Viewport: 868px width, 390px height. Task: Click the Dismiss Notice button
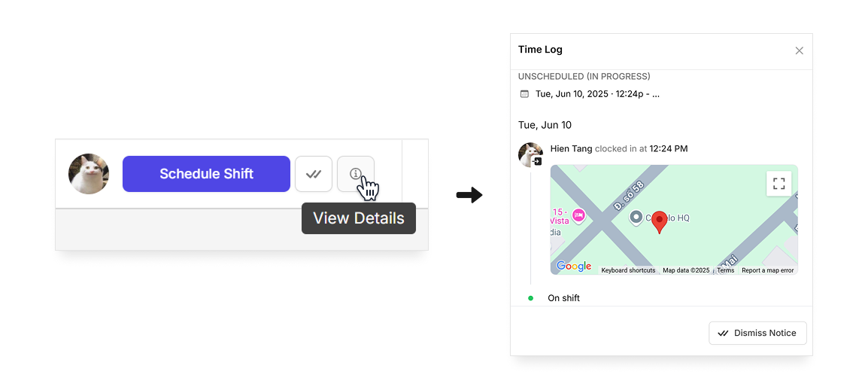[757, 333]
